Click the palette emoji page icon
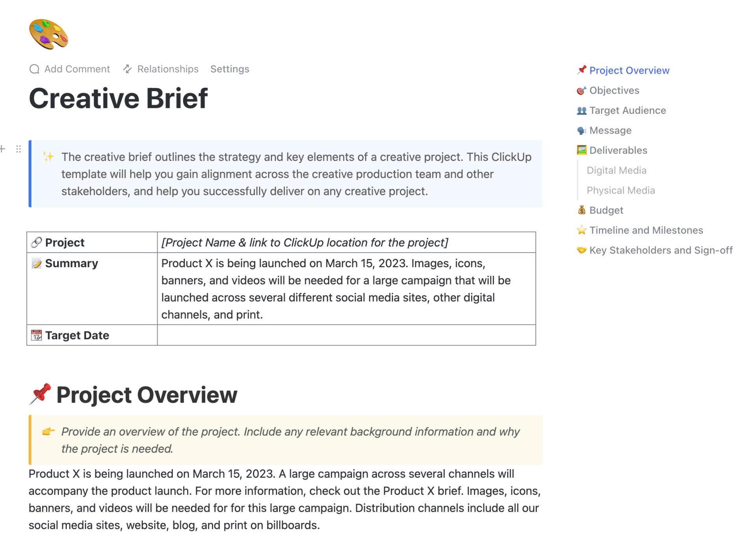The width and height of the screenshot is (756, 538). pyautogui.click(x=48, y=35)
